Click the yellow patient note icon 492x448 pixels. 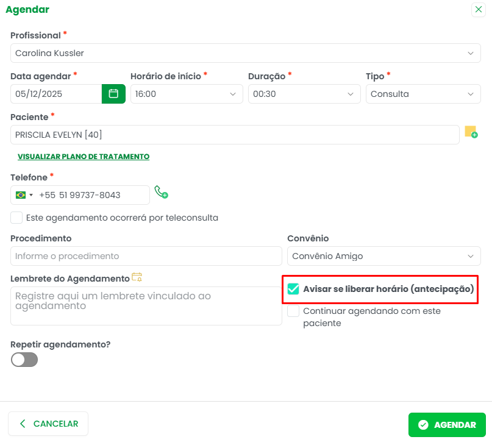[471, 132]
